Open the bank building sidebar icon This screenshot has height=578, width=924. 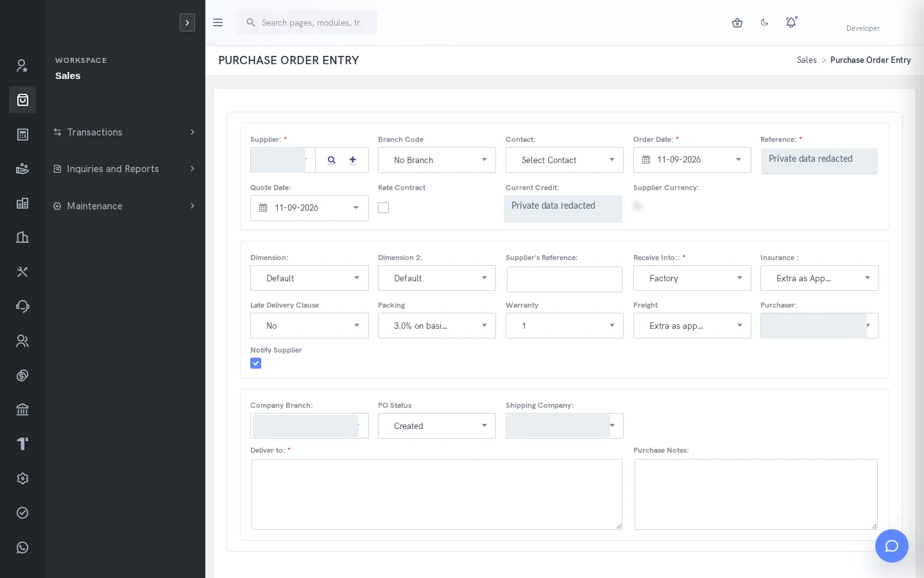pyautogui.click(x=22, y=410)
